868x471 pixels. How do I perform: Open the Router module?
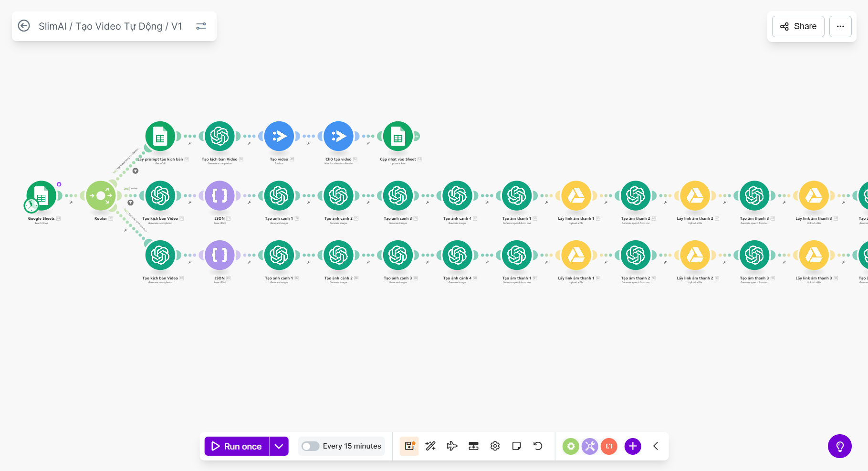click(x=101, y=196)
